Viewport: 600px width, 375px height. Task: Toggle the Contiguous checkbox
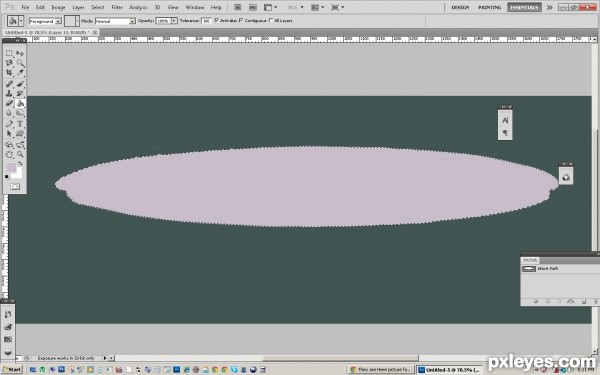tap(241, 20)
